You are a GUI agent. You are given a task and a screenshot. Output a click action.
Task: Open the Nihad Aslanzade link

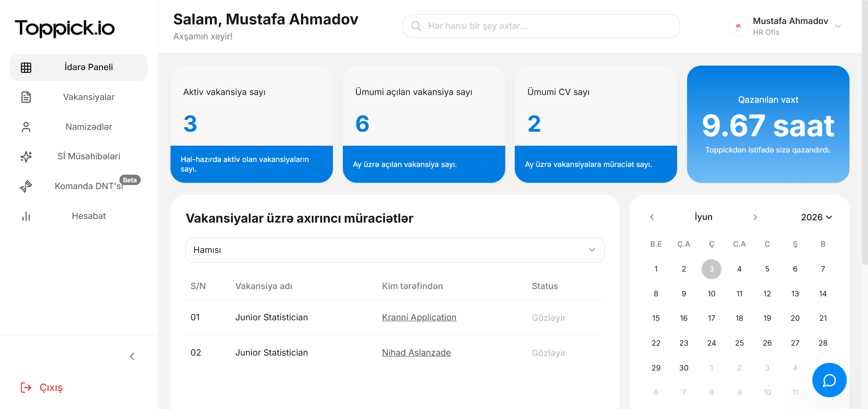point(416,353)
